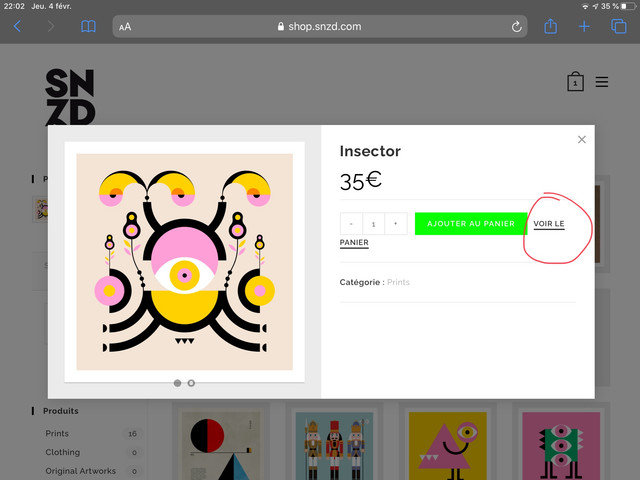Open the hamburger menu icon
640x480 pixels.
(602, 82)
